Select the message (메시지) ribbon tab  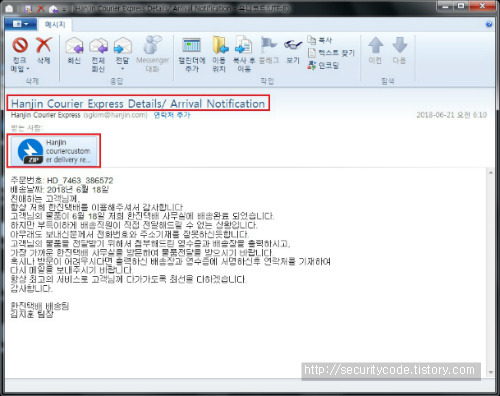coord(55,25)
